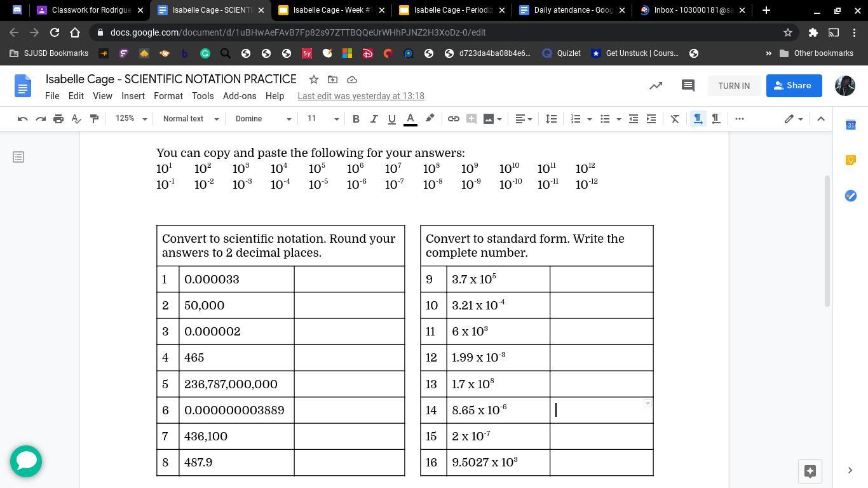This screenshot has width=868, height=488.
Task: Open Google Calendar side panel
Action: tap(851, 125)
